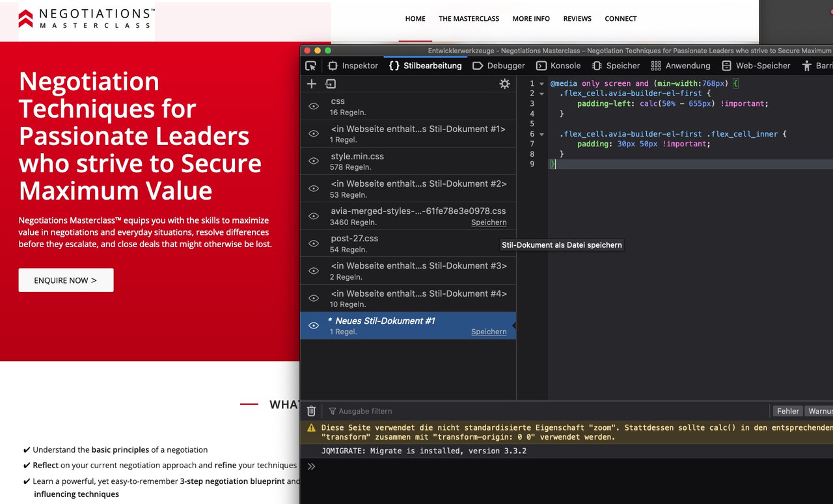Collapse the rule fold arrow on line 6
Viewport: 833px width, 504px height.
pos(541,134)
